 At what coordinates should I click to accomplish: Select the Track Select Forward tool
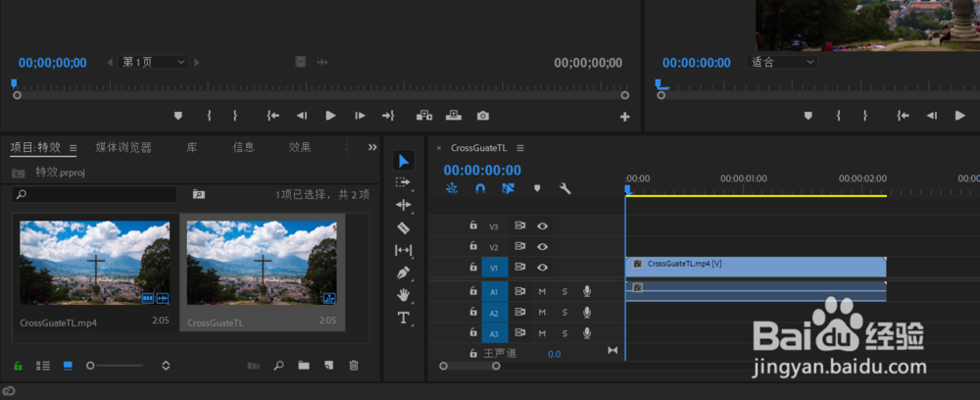coord(404,182)
